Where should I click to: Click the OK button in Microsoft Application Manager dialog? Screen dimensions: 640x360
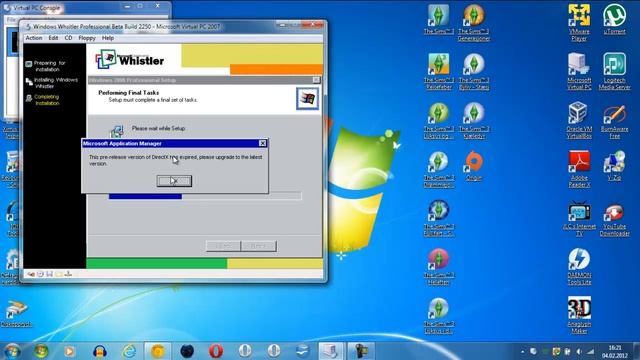point(174,181)
